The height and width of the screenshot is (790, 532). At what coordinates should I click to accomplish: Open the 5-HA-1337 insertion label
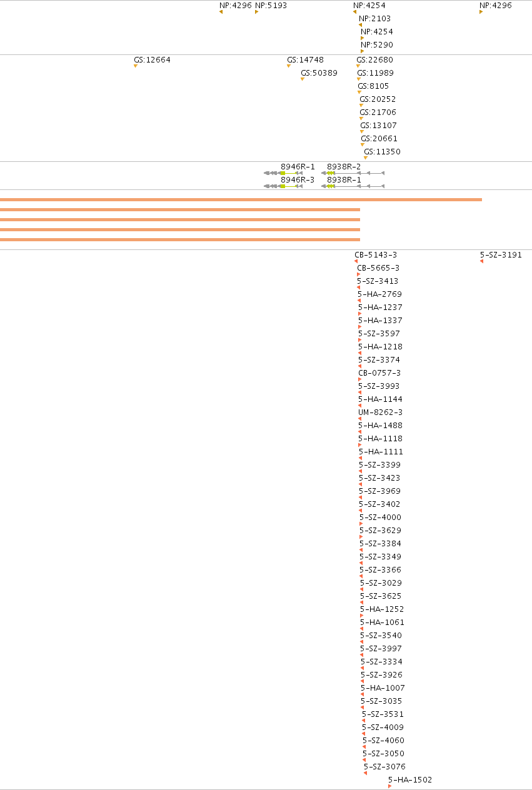(380, 321)
